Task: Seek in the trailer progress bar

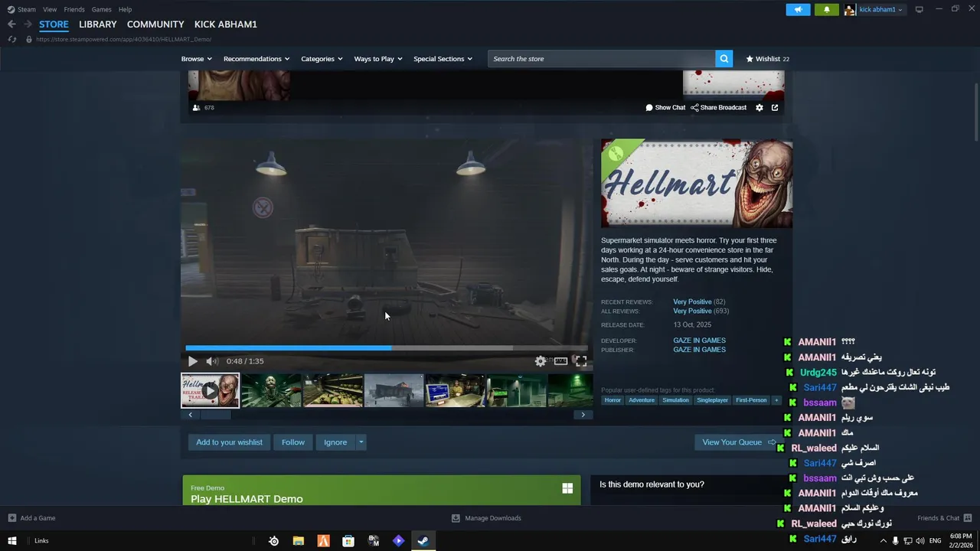Action: pos(387,347)
